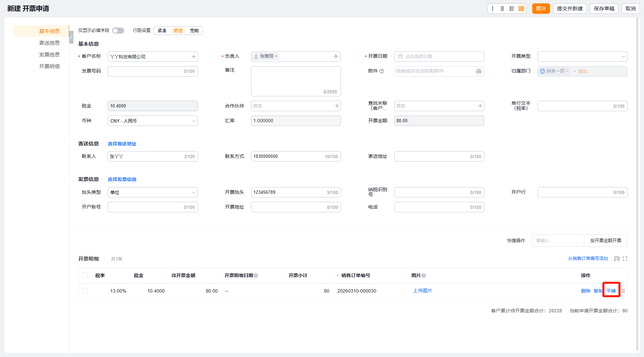Open the 抬头类型 dropdown
Screen dimensions: 644x357
(153, 192)
